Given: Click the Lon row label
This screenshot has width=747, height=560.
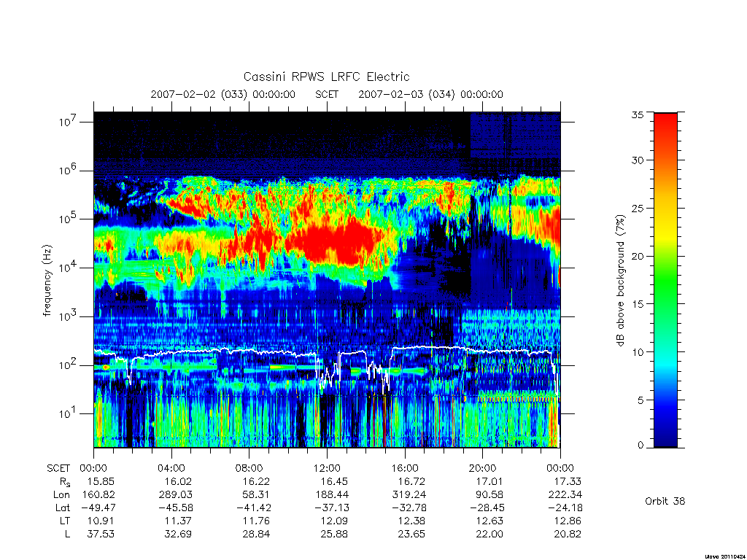Looking at the screenshot, I should coord(62,495).
